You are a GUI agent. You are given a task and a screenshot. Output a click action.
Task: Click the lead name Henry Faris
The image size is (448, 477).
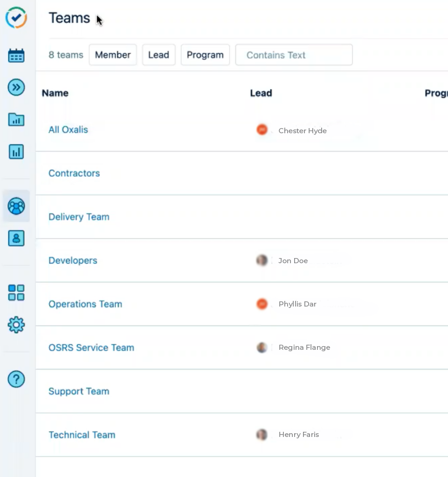[299, 435]
